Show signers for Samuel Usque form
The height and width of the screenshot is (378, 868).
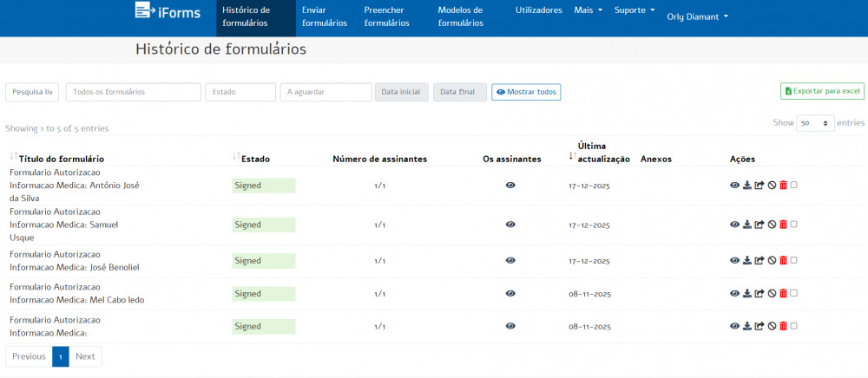click(x=510, y=225)
